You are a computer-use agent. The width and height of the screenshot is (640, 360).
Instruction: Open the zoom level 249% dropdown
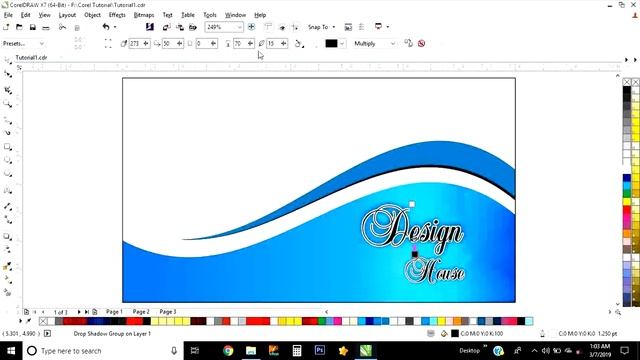[x=240, y=27]
